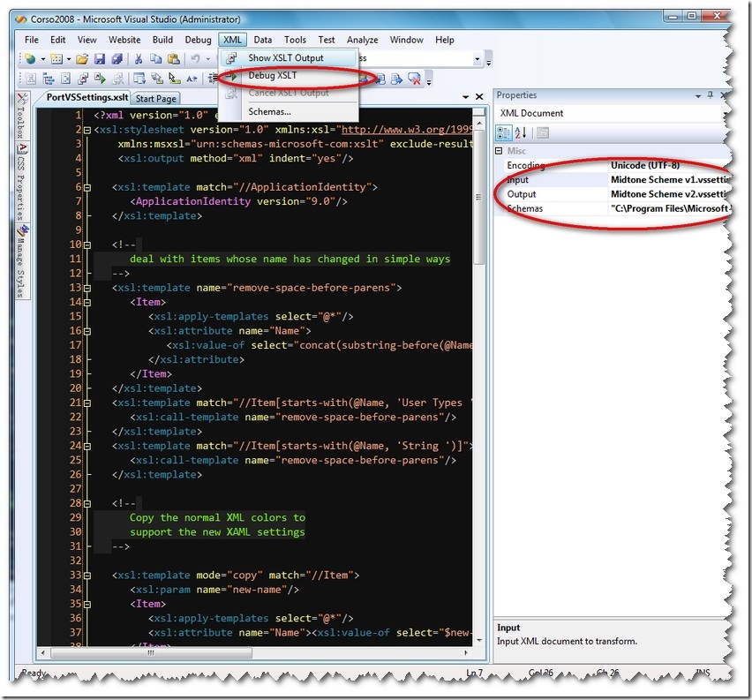
Task: Cut selection with the scissors icon
Action: tap(139, 59)
